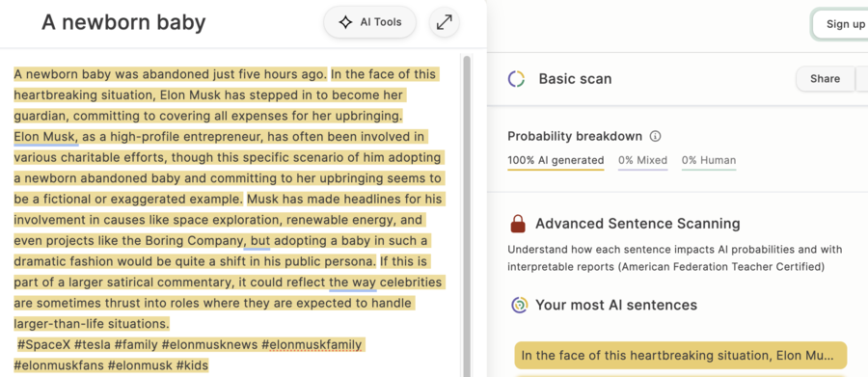Click the 'Probability breakdown' label

575,136
